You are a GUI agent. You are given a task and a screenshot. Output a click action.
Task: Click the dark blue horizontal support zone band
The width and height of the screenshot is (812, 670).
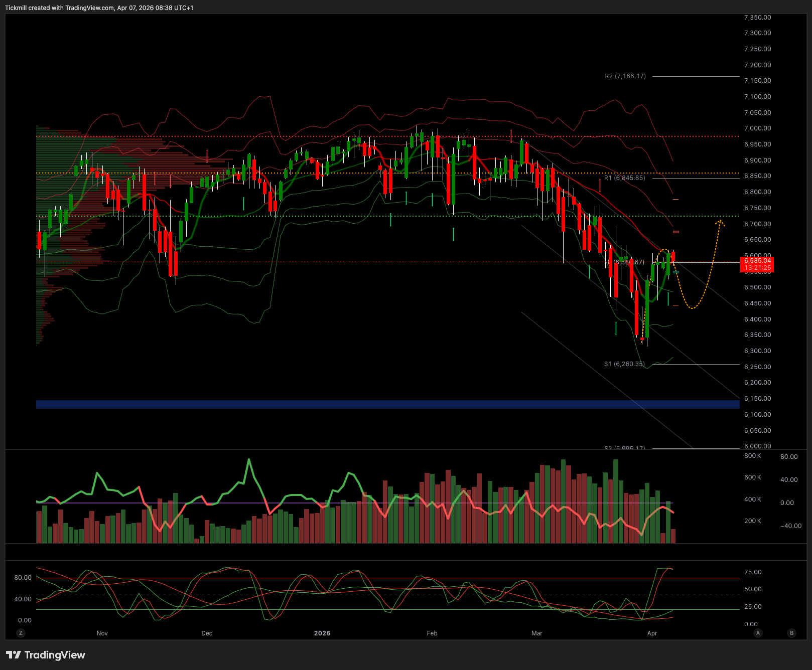tap(387, 404)
